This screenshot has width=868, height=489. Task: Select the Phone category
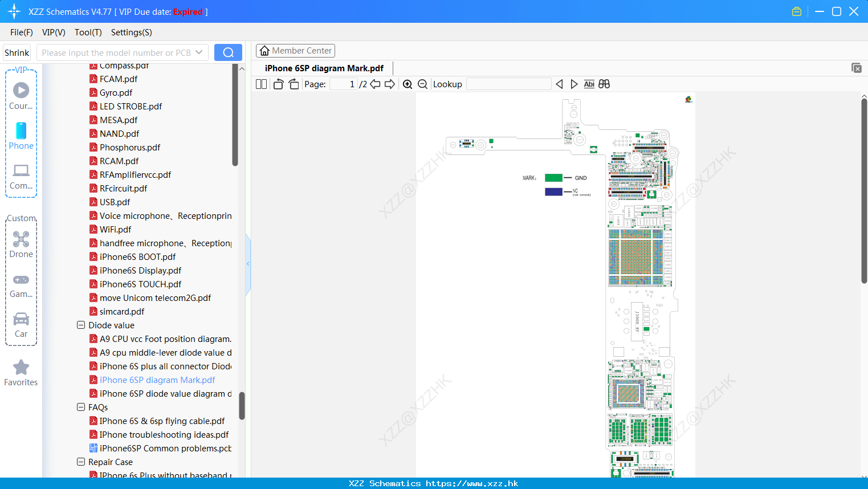click(21, 136)
